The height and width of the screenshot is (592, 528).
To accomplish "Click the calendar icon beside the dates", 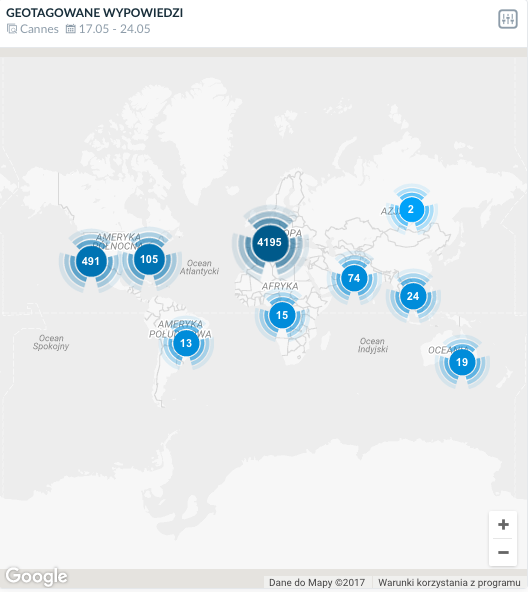I will pos(71,29).
